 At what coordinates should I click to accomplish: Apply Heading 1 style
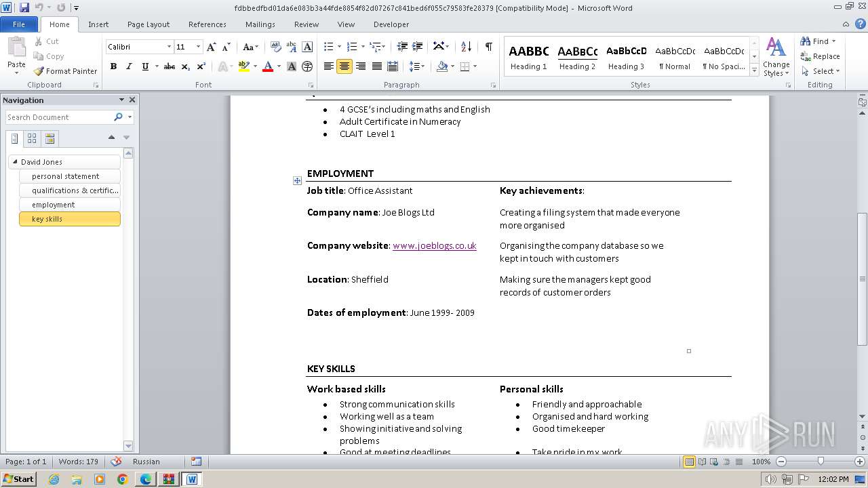pyautogui.click(x=529, y=57)
